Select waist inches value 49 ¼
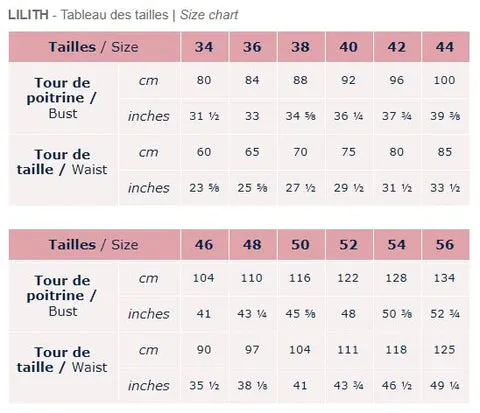This screenshot has width=480, height=413. pyautogui.click(x=445, y=386)
